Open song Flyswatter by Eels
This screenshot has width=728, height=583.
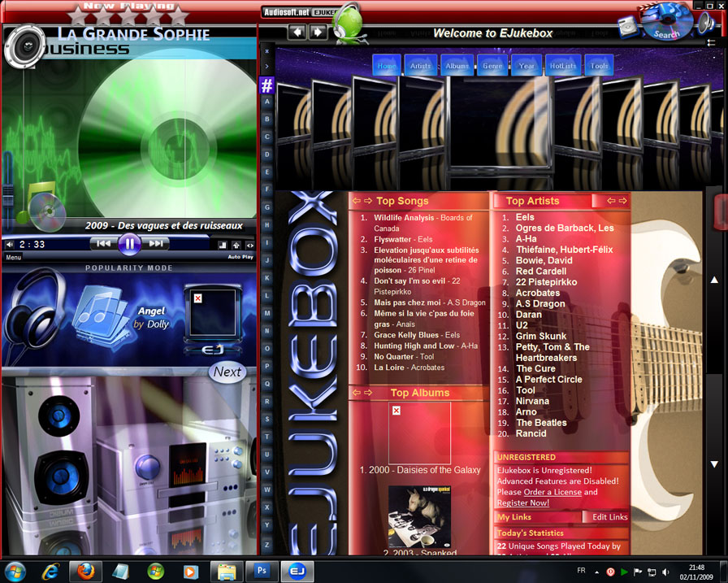pyautogui.click(x=403, y=239)
